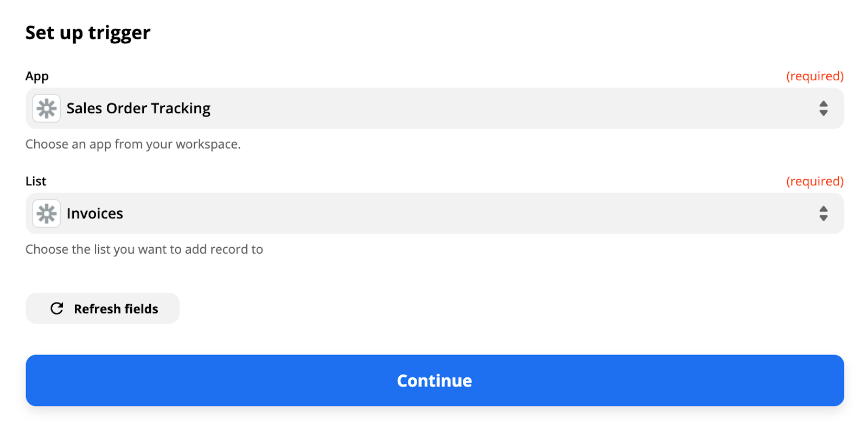Open the Invoices list dropdown
The image size is (868, 431).
[x=434, y=214]
